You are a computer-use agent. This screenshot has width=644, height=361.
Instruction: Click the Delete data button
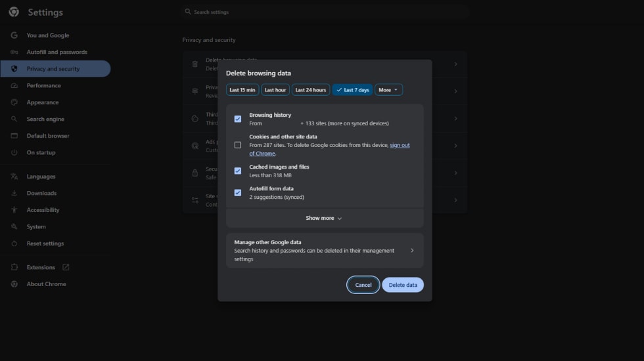(402, 285)
